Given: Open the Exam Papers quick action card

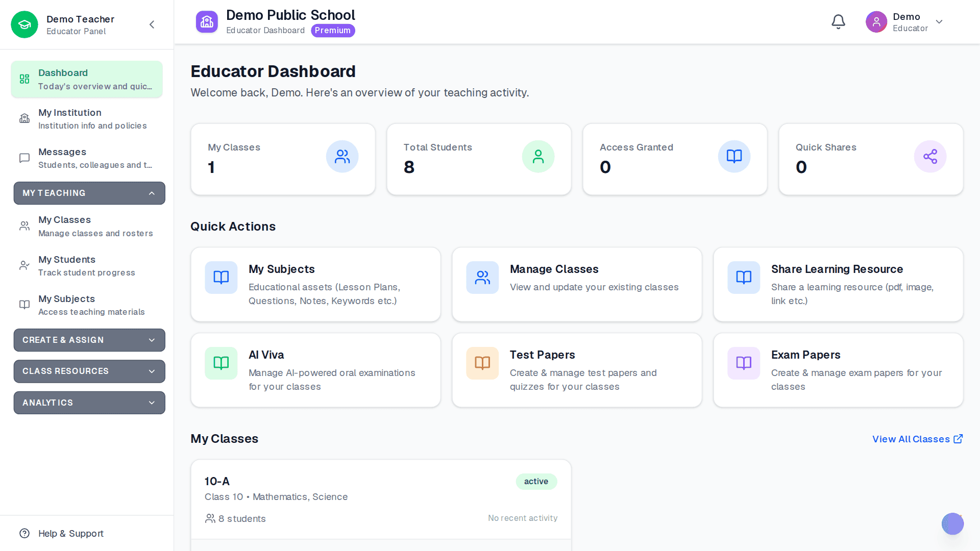Looking at the screenshot, I should [838, 370].
